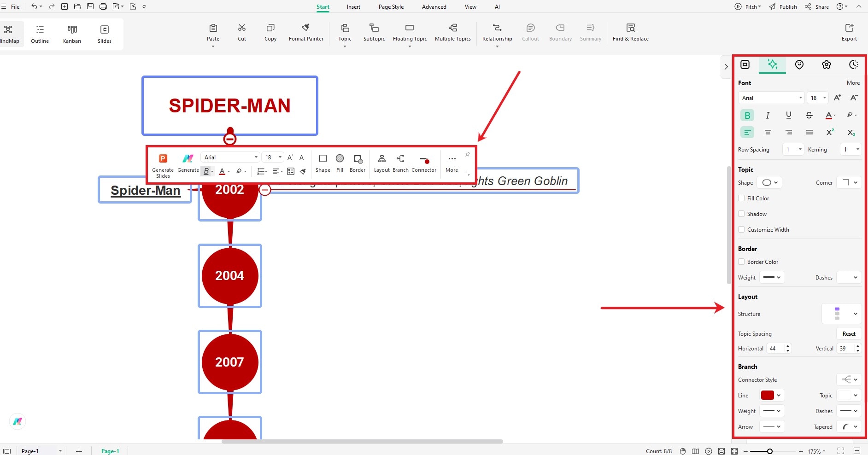
Task: Open the Insert ribbon tab
Action: [x=353, y=7]
